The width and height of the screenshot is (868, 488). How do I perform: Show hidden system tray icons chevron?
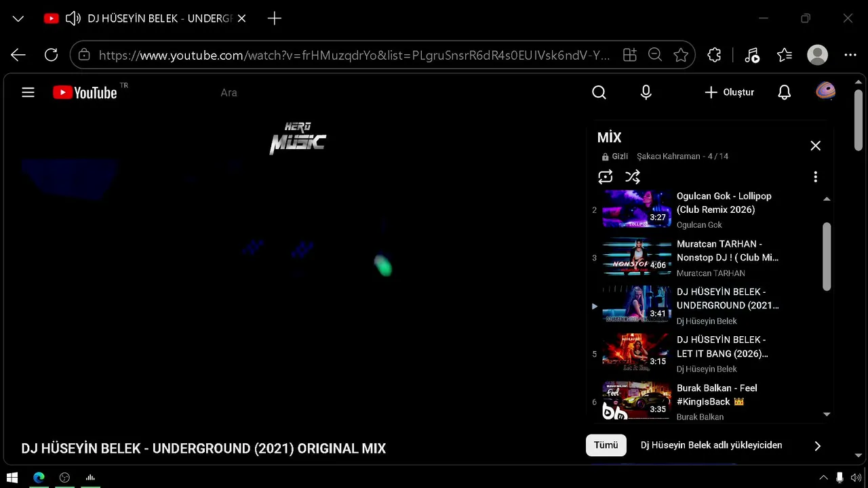point(823,477)
